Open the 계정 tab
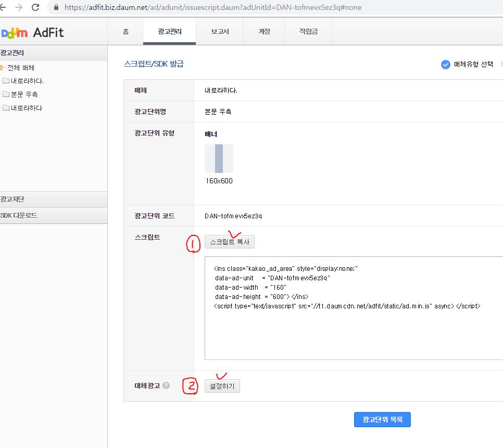The width and height of the screenshot is (503, 448). (264, 31)
